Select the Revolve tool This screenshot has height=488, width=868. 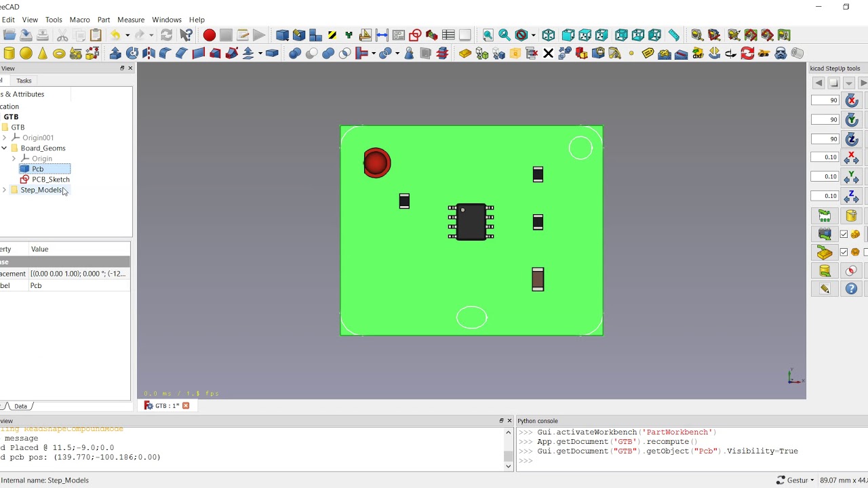point(132,53)
